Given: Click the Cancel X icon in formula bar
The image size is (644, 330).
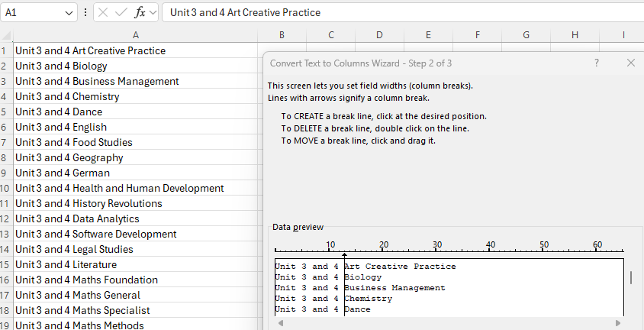Looking at the screenshot, I should 103,13.
